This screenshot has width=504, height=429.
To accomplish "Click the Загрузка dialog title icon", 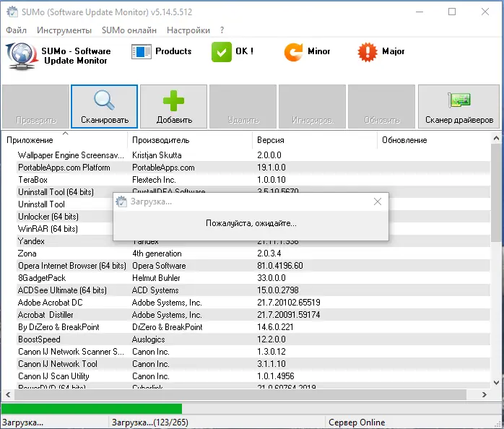I will point(121,201).
